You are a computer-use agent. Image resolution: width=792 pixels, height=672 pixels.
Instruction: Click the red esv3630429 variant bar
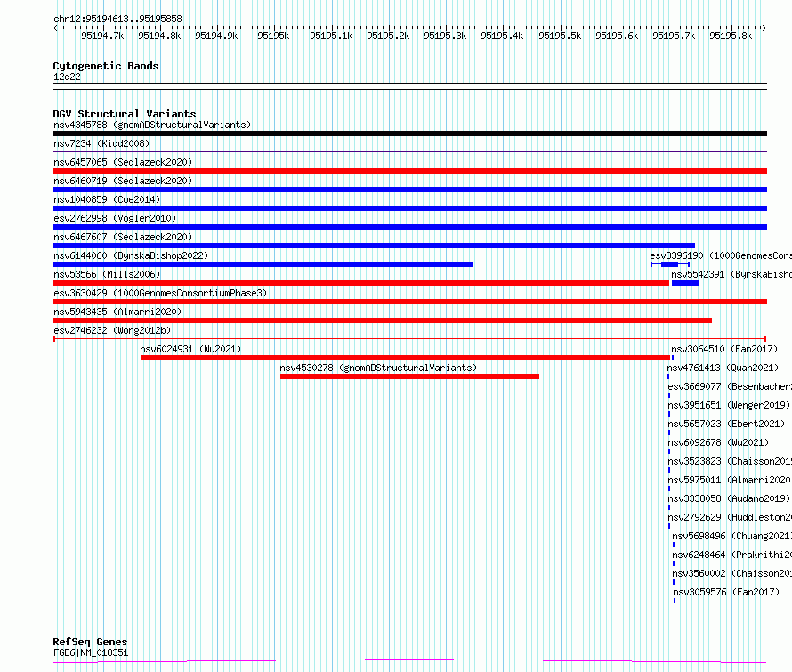click(x=409, y=302)
